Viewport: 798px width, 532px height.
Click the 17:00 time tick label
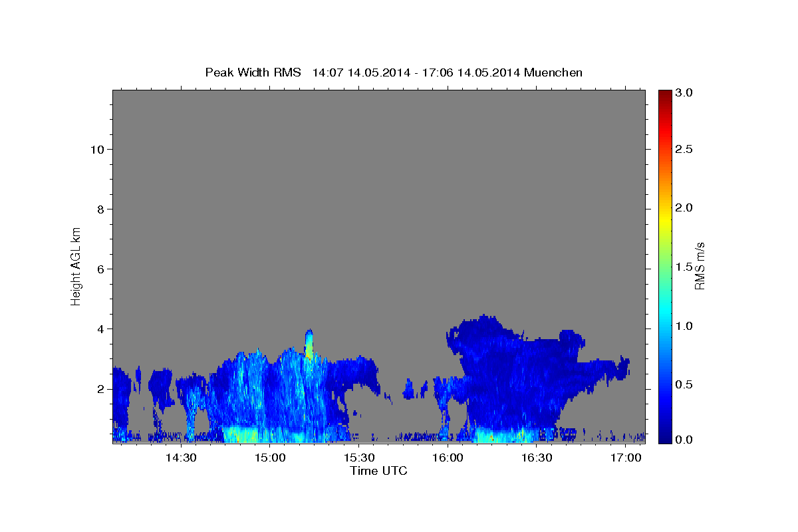tap(626, 458)
